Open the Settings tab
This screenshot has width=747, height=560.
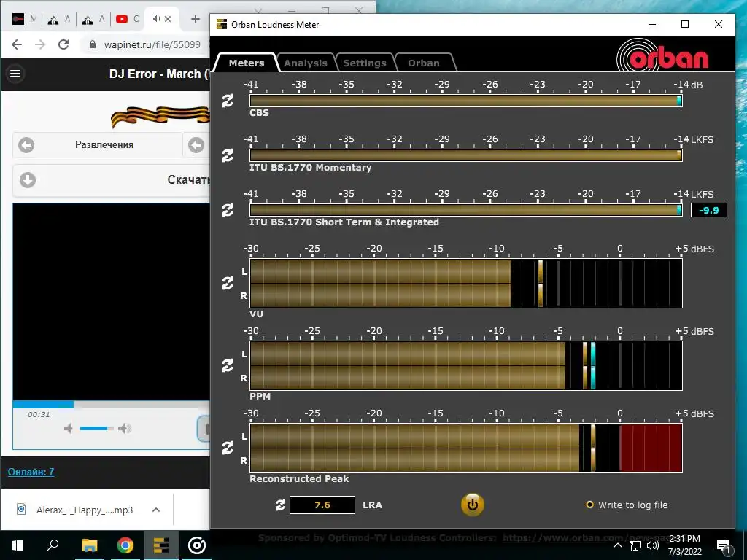pyautogui.click(x=365, y=63)
